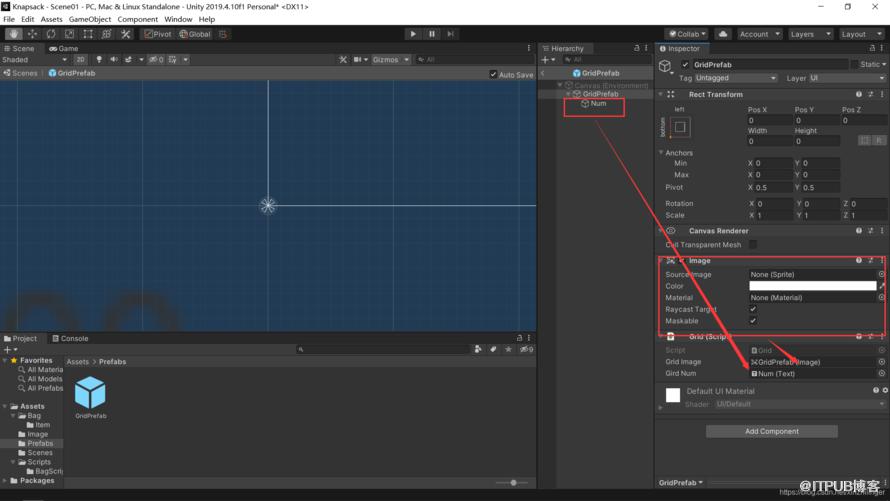This screenshot has width=890, height=501.
Task: Open custom editor tools
Action: pyautogui.click(x=125, y=34)
